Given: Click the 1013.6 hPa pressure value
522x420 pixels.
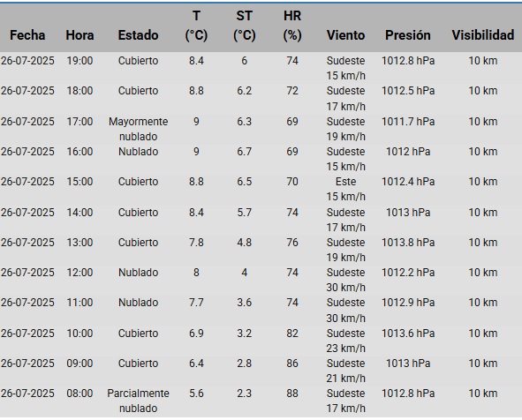Looking at the screenshot, I should point(408,334).
